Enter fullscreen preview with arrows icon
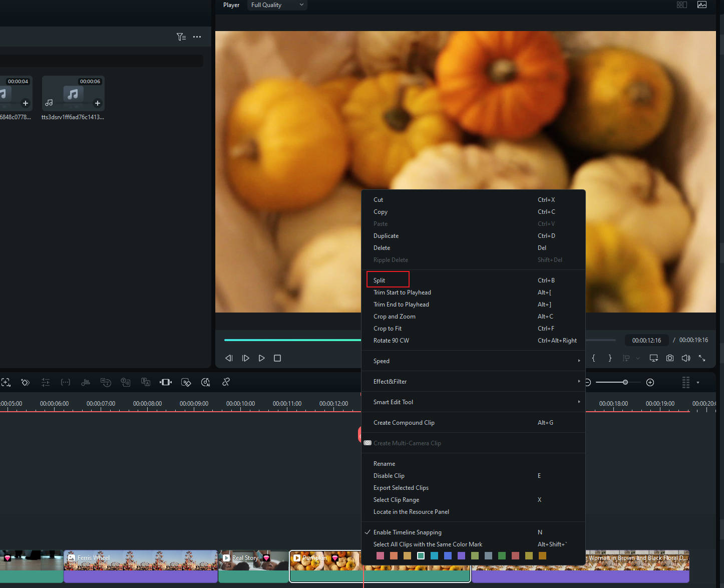724x588 pixels. click(x=702, y=358)
